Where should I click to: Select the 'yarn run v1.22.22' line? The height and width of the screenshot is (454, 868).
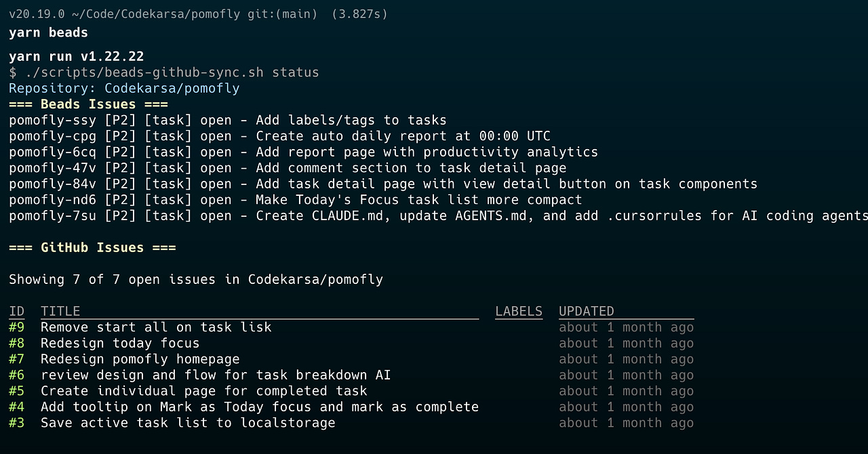(x=77, y=56)
